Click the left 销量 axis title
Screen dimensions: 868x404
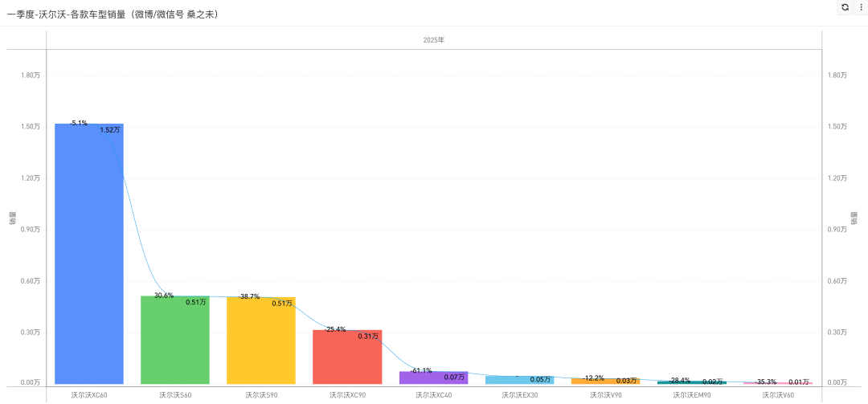[x=12, y=218]
